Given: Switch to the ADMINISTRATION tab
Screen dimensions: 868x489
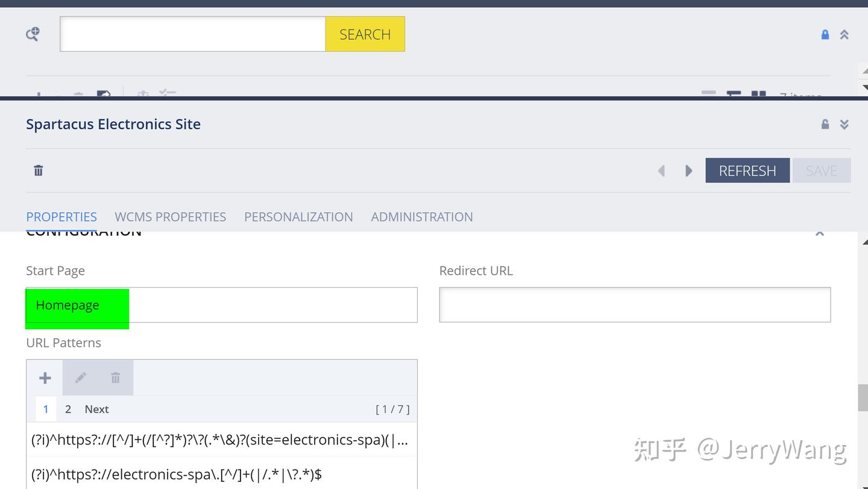Looking at the screenshot, I should 422,216.
